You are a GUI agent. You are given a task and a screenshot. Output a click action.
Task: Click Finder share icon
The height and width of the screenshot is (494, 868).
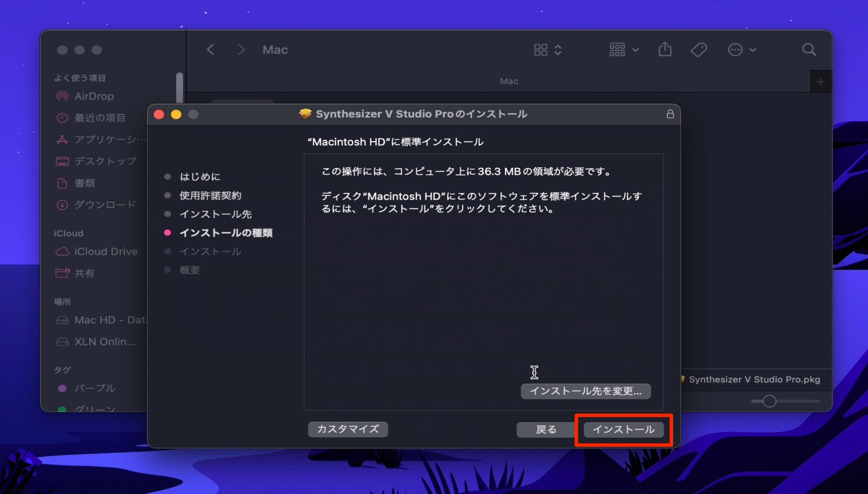click(665, 50)
